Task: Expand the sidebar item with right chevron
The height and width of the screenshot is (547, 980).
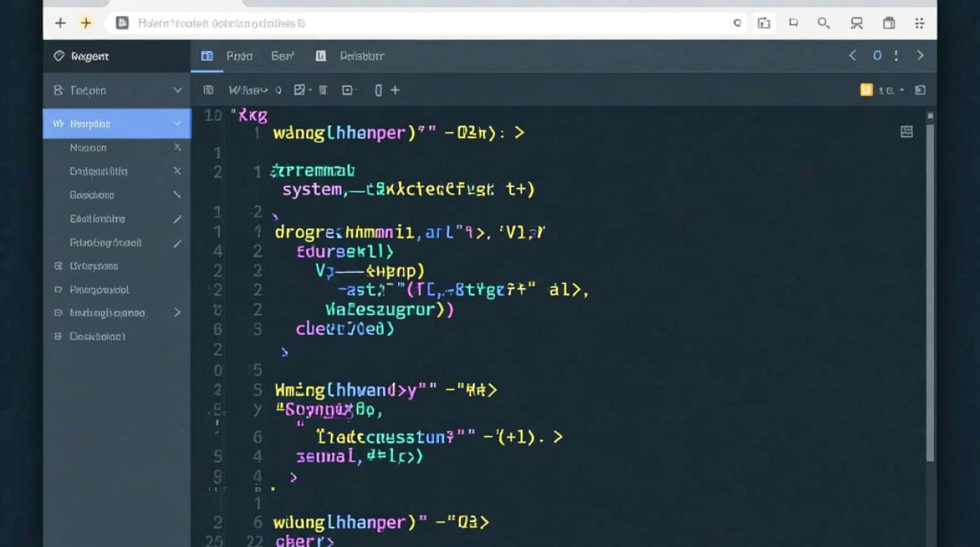Action: tap(177, 313)
